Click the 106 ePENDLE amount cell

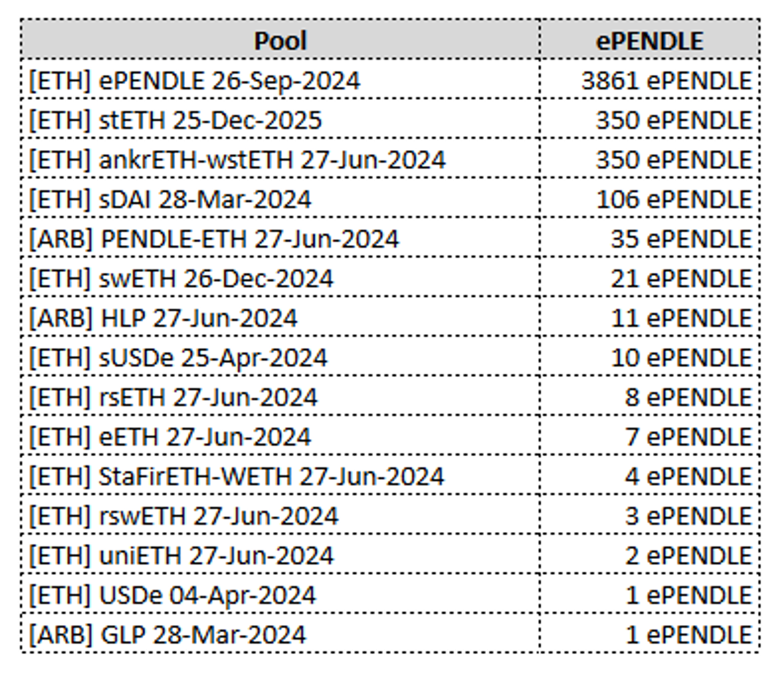[673, 200]
